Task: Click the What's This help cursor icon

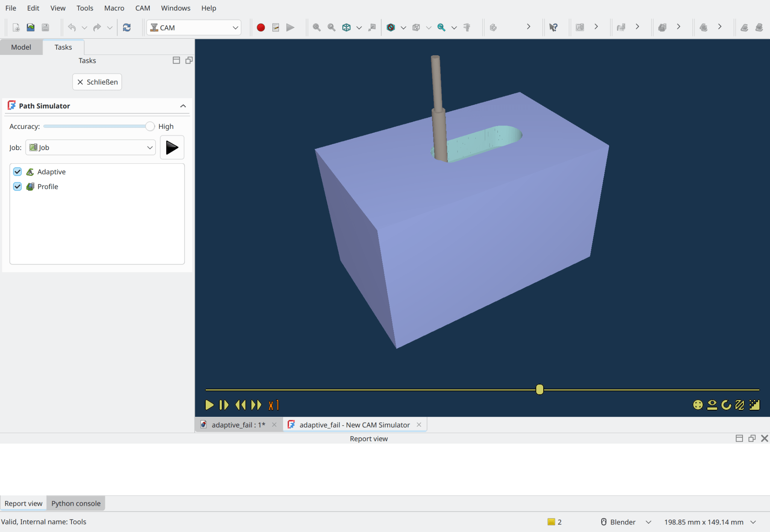Action: coord(553,27)
